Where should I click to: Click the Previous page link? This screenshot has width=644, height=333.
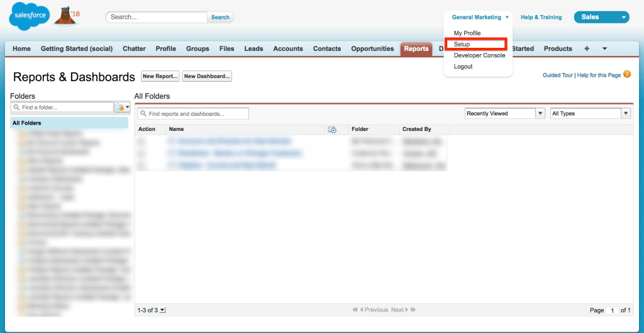click(376, 310)
